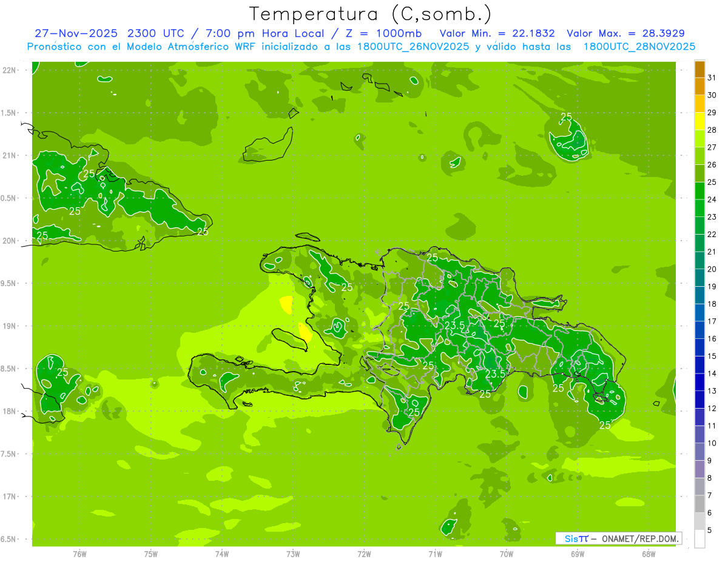Click the '26' color bar label
Viewport: 728px width, 562px height.
[x=712, y=164]
